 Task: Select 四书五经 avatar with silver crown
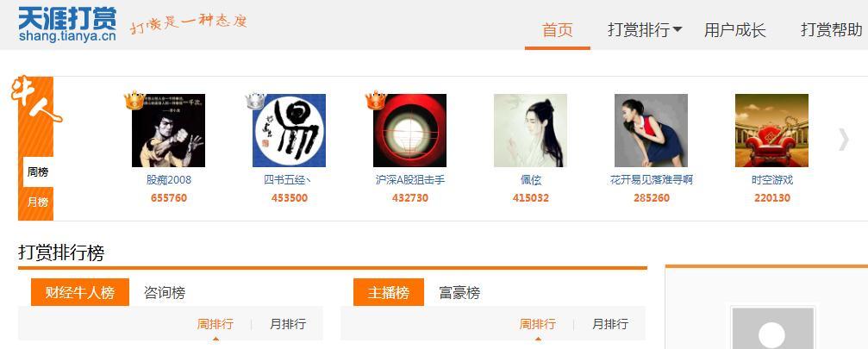289,130
